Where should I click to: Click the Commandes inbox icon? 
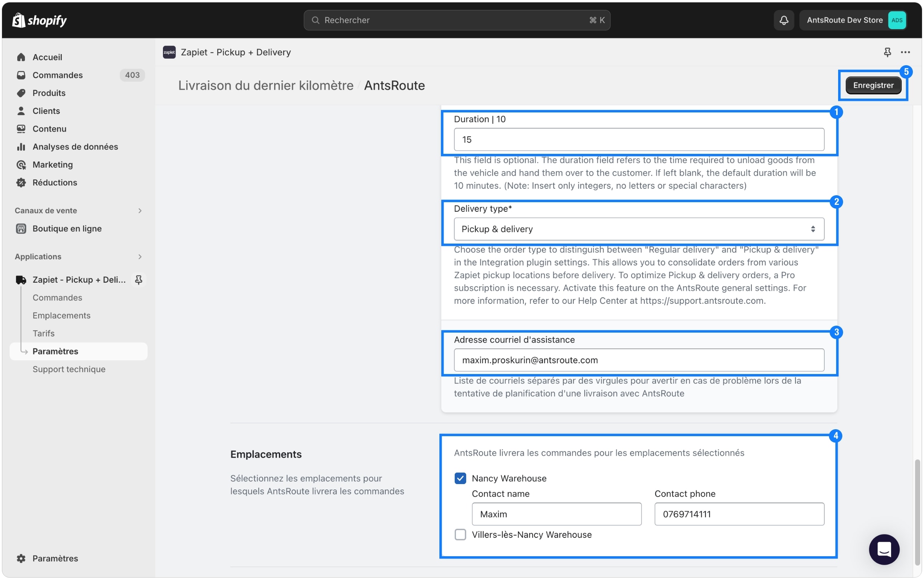pyautogui.click(x=21, y=75)
